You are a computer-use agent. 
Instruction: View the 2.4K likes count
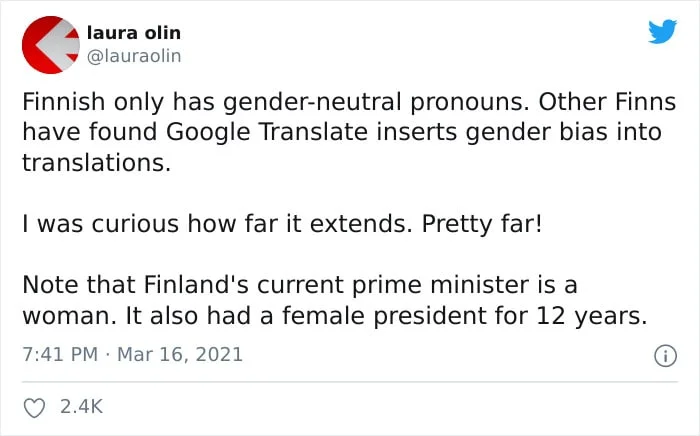tap(81, 407)
